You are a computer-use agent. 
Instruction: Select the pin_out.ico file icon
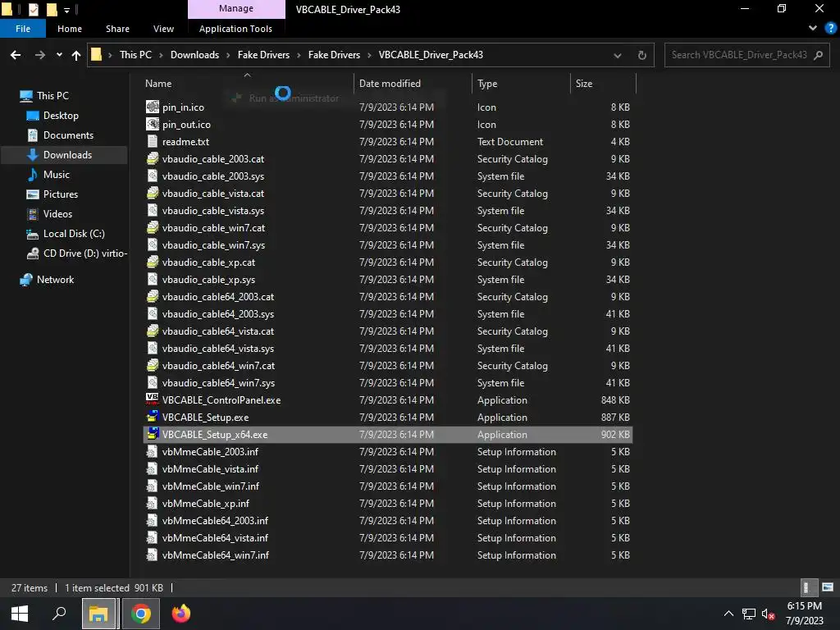pos(153,125)
